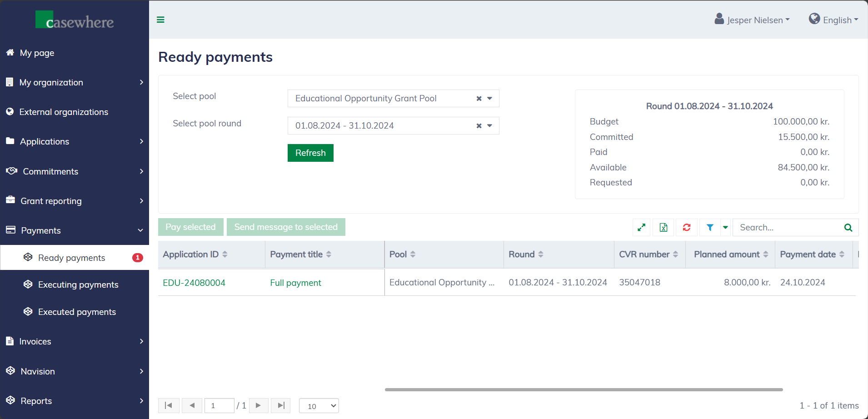Viewport: 868px width, 419px height.
Task: Click the green Refresh button
Action: pyautogui.click(x=310, y=153)
